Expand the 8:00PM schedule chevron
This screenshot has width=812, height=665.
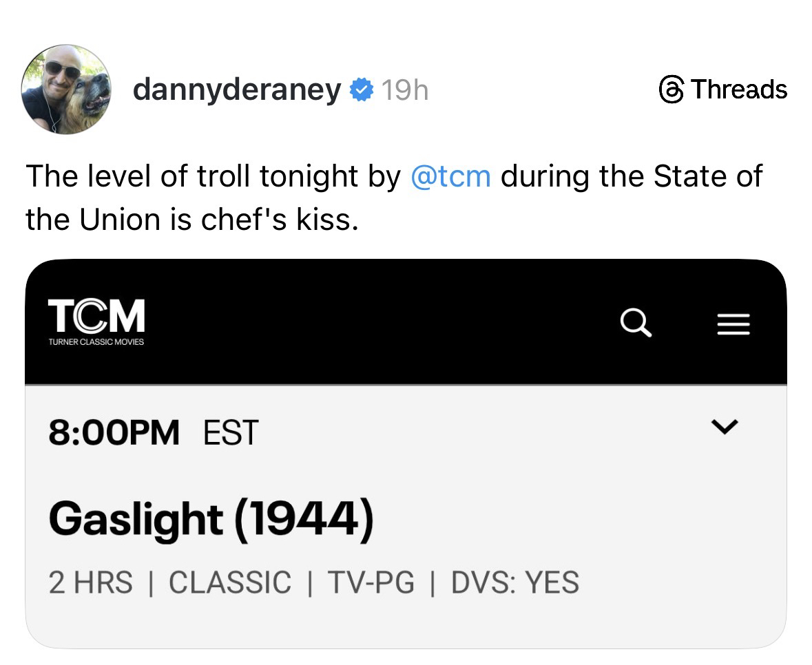[x=724, y=427]
